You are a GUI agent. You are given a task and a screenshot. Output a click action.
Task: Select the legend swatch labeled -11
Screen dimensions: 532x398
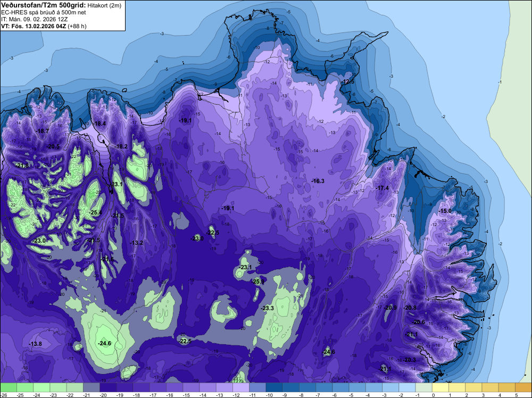pyautogui.click(x=257, y=387)
